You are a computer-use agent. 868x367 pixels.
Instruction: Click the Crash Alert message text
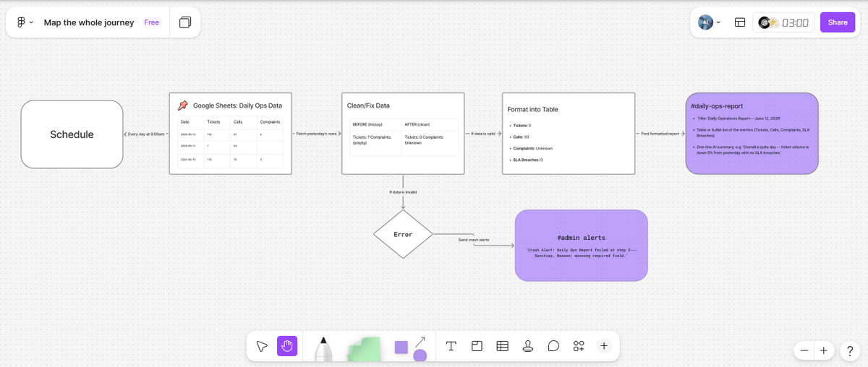pyautogui.click(x=582, y=252)
